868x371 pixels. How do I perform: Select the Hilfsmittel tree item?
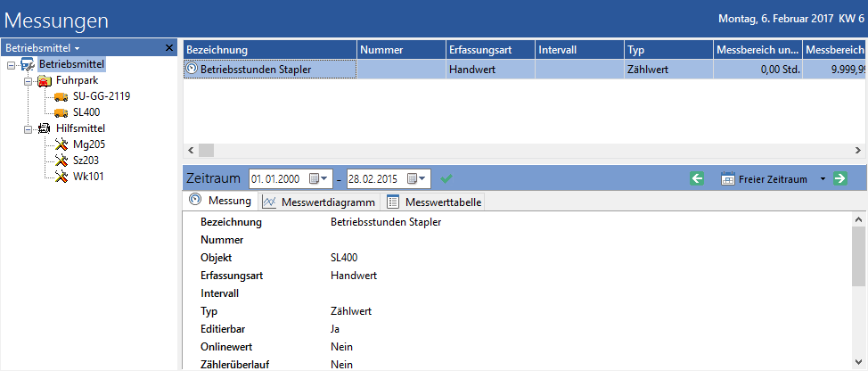[80, 129]
